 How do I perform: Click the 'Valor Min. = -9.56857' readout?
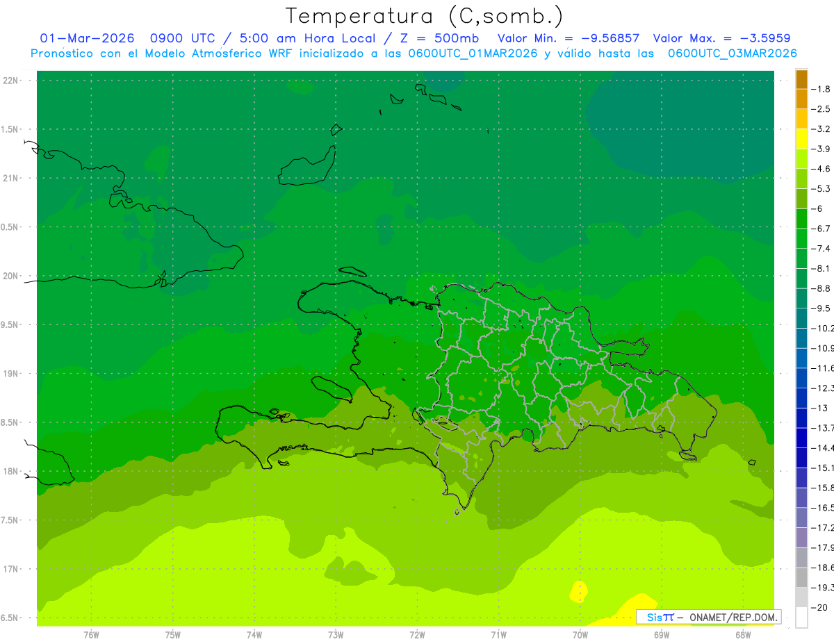pos(569,39)
